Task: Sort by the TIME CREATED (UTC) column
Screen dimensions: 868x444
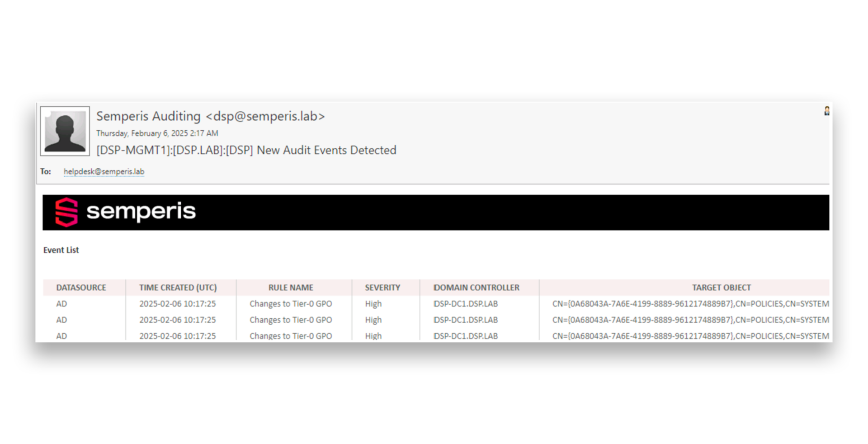Action: tap(178, 287)
